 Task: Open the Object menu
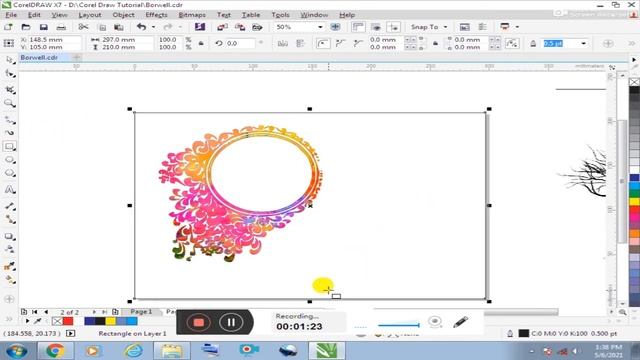point(123,15)
